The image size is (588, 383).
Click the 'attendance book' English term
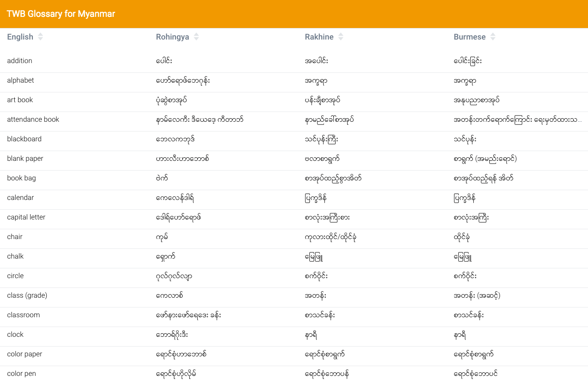coord(33,120)
